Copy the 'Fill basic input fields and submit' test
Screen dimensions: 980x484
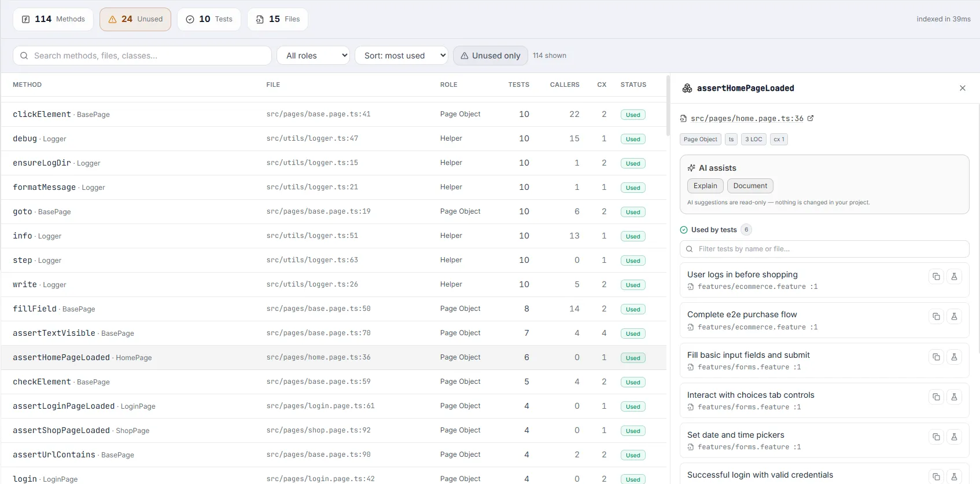click(x=936, y=357)
